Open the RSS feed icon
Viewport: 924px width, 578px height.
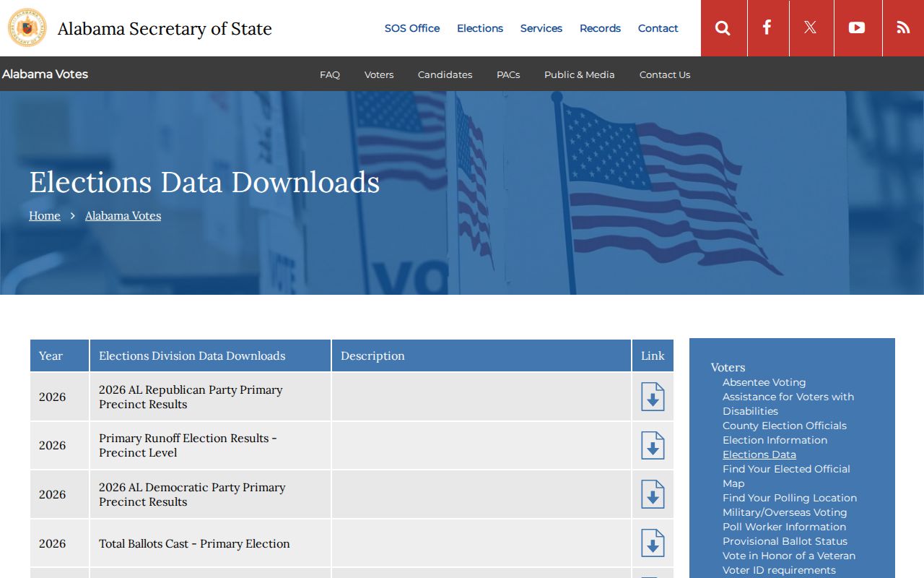coord(903,28)
